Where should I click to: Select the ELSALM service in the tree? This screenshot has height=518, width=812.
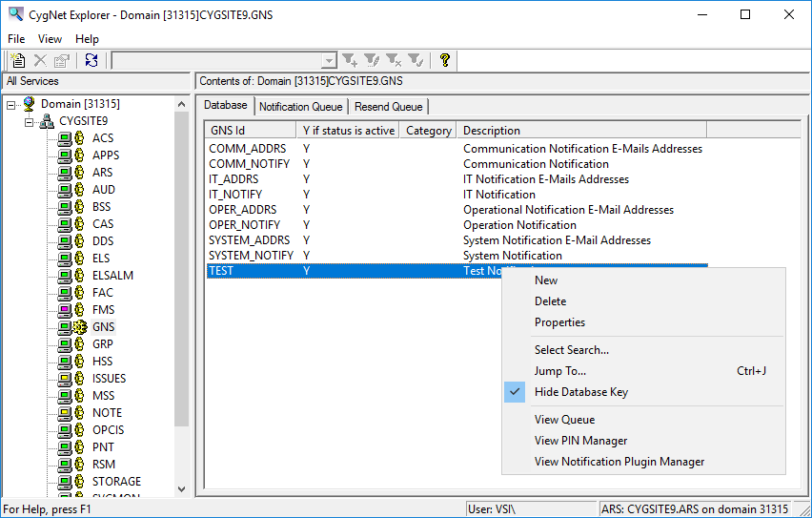tap(112, 276)
